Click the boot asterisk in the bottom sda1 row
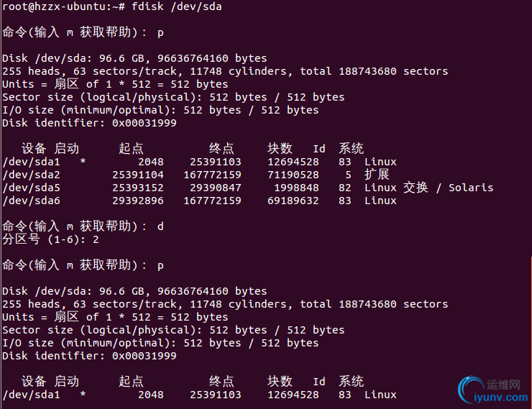The height and width of the screenshot is (409, 532). [x=83, y=395]
